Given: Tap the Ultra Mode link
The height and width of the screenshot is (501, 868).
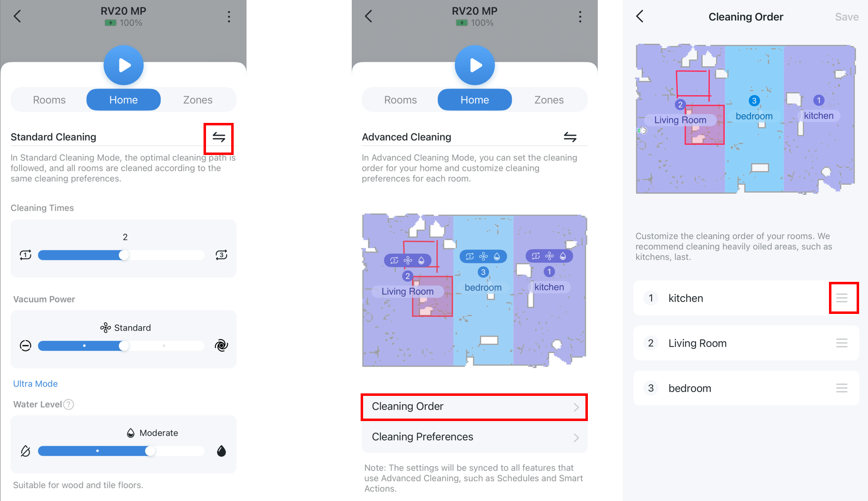Looking at the screenshot, I should [x=36, y=384].
